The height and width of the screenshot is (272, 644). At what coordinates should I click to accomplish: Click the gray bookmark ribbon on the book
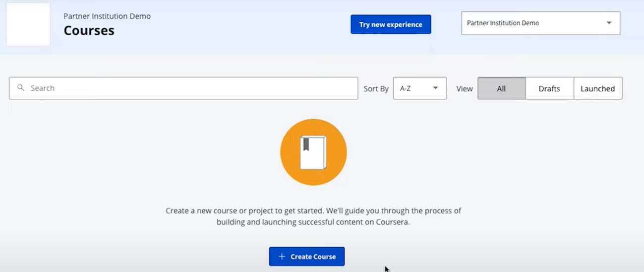306,144
